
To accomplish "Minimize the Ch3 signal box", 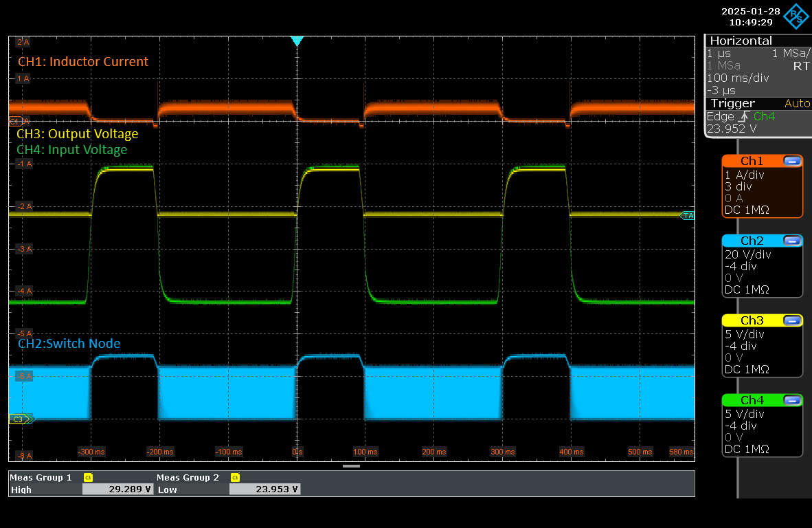I will click(792, 320).
